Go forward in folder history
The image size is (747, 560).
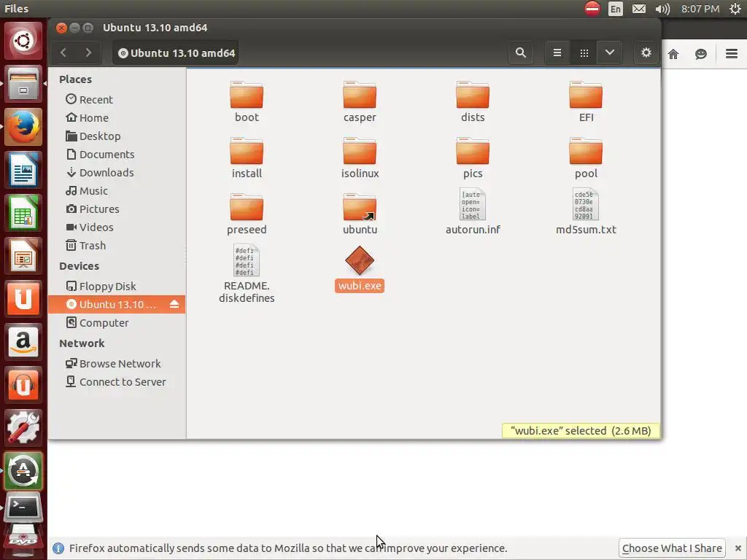click(x=88, y=52)
